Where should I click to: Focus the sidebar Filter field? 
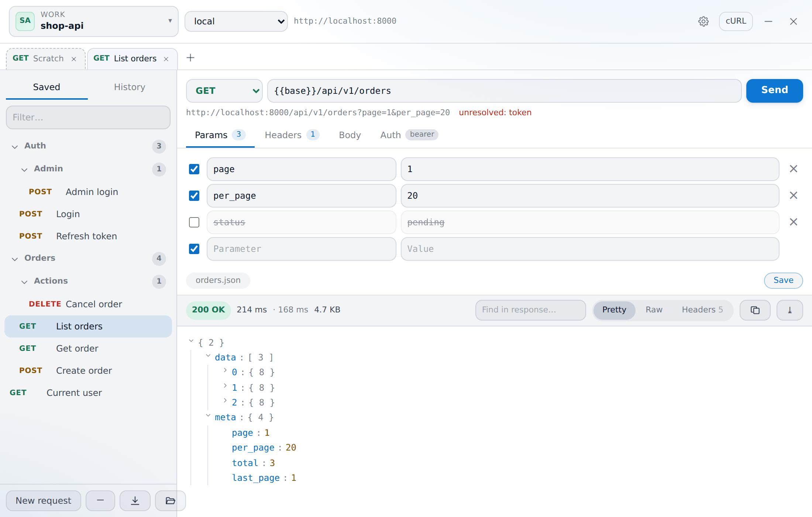coord(88,117)
